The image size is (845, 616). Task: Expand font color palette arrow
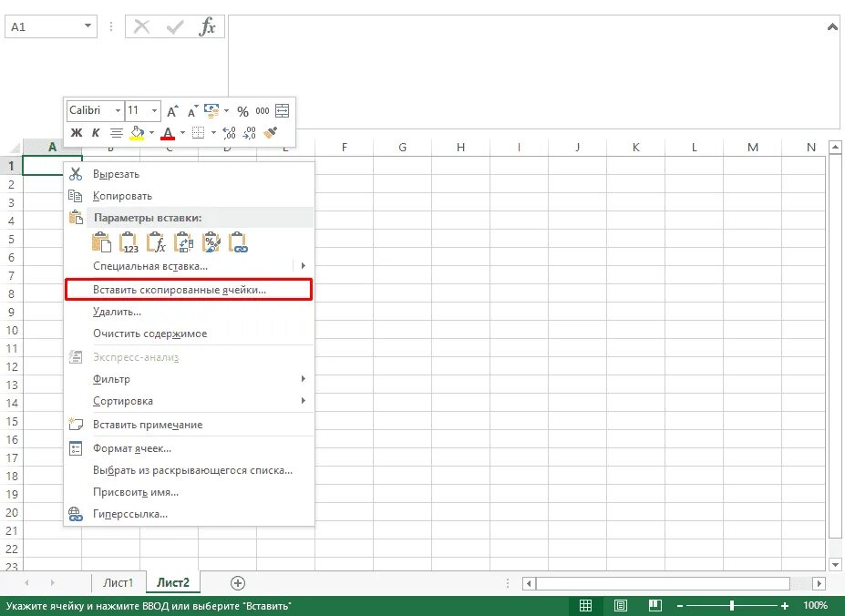[x=182, y=132]
